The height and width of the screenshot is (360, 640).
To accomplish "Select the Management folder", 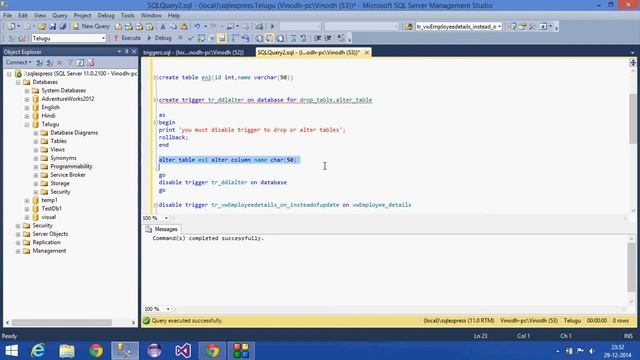I will (x=49, y=251).
